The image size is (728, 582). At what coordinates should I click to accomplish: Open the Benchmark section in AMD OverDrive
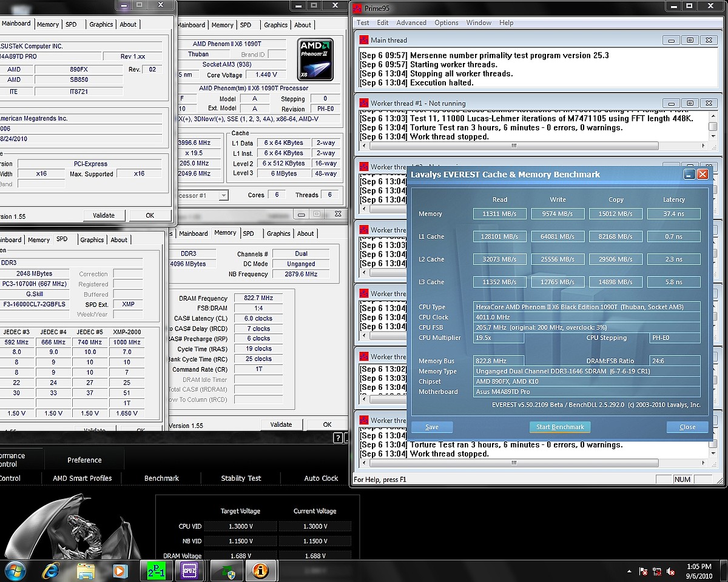pyautogui.click(x=161, y=478)
